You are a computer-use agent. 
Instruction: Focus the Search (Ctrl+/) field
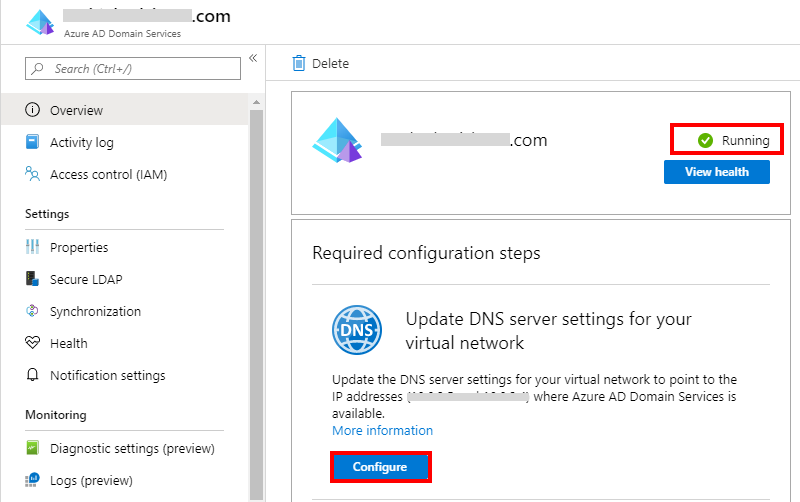pos(133,68)
